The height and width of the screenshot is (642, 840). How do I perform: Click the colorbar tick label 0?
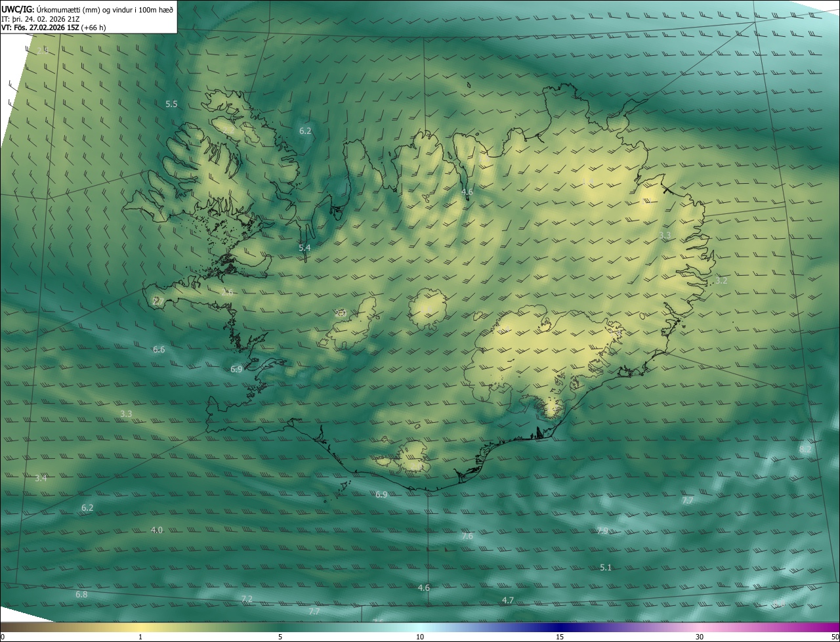coord(3,637)
